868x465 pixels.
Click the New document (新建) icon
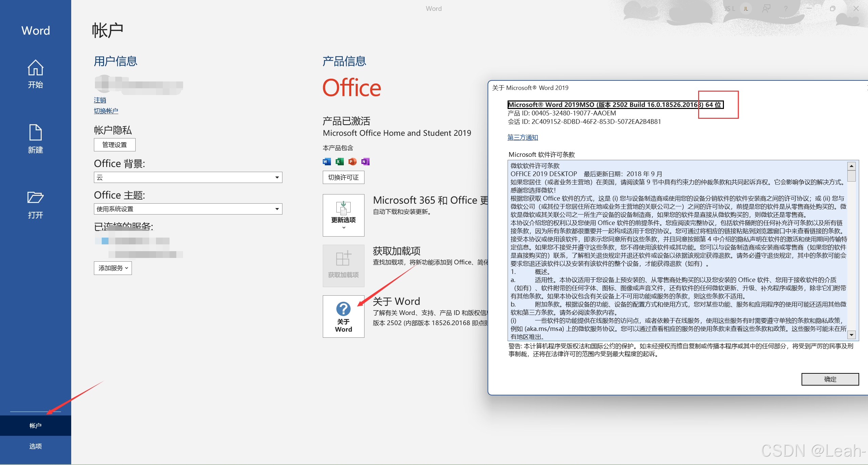click(35, 132)
